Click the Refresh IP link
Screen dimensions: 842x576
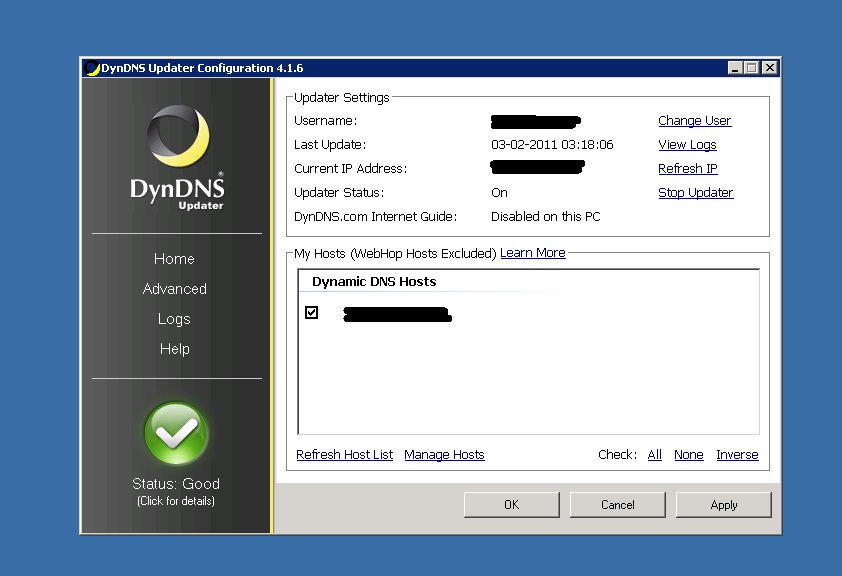[687, 169]
